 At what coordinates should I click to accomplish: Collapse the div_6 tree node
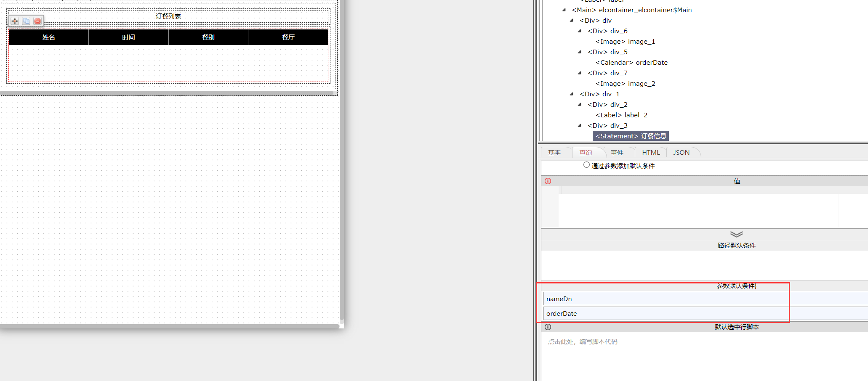pos(580,31)
